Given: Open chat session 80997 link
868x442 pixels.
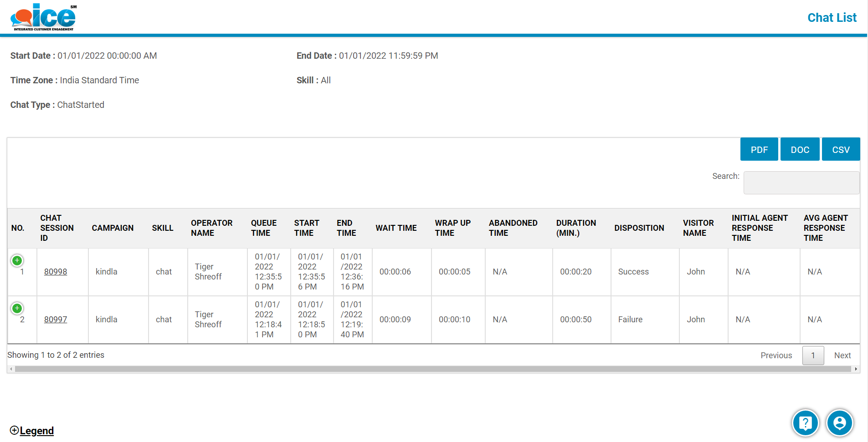Looking at the screenshot, I should pyautogui.click(x=56, y=320).
